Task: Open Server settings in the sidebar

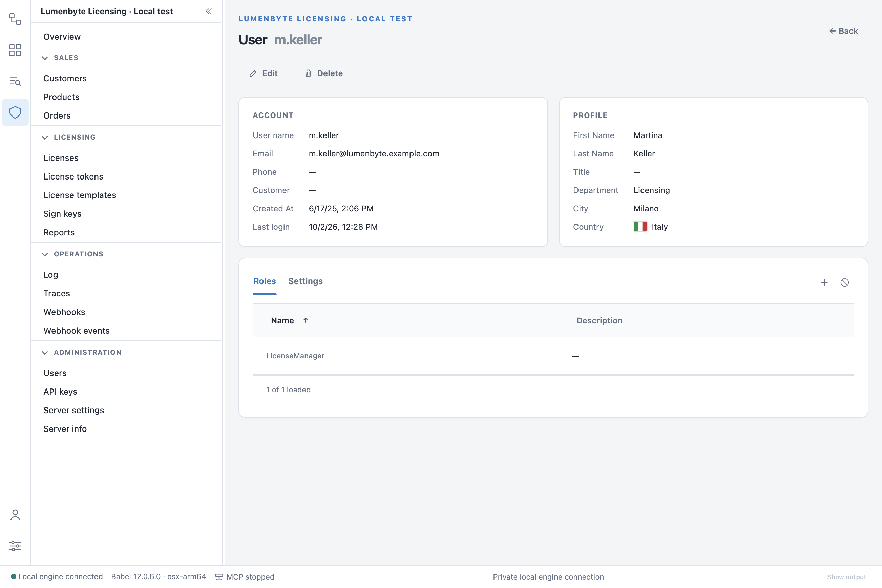Action: [73, 410]
